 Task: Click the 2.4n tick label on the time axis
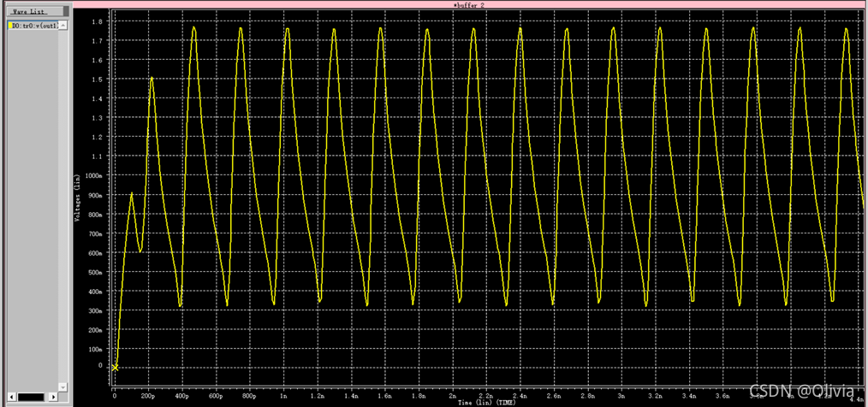(520, 396)
